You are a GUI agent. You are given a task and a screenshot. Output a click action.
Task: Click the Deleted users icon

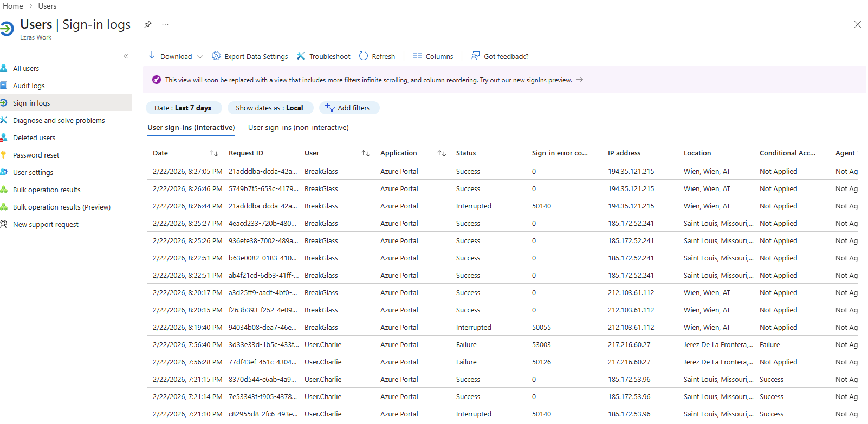coord(3,138)
